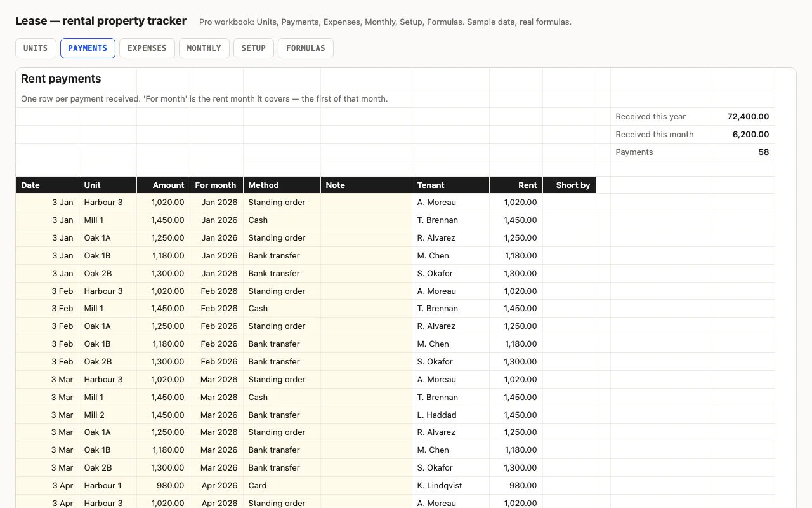Screen dimensions: 812x508
Task: Select the Card payment method cell
Action: 282,485
